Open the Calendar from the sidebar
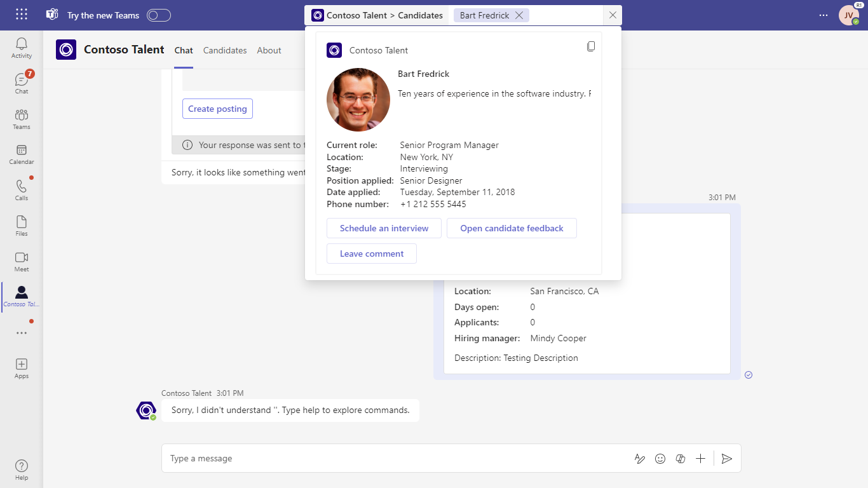The height and width of the screenshot is (488, 868). [22, 154]
